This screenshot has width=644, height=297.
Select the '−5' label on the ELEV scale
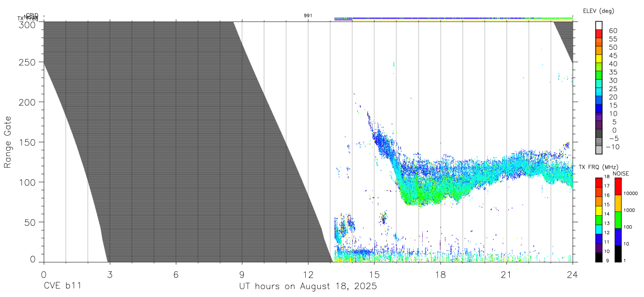point(613,138)
